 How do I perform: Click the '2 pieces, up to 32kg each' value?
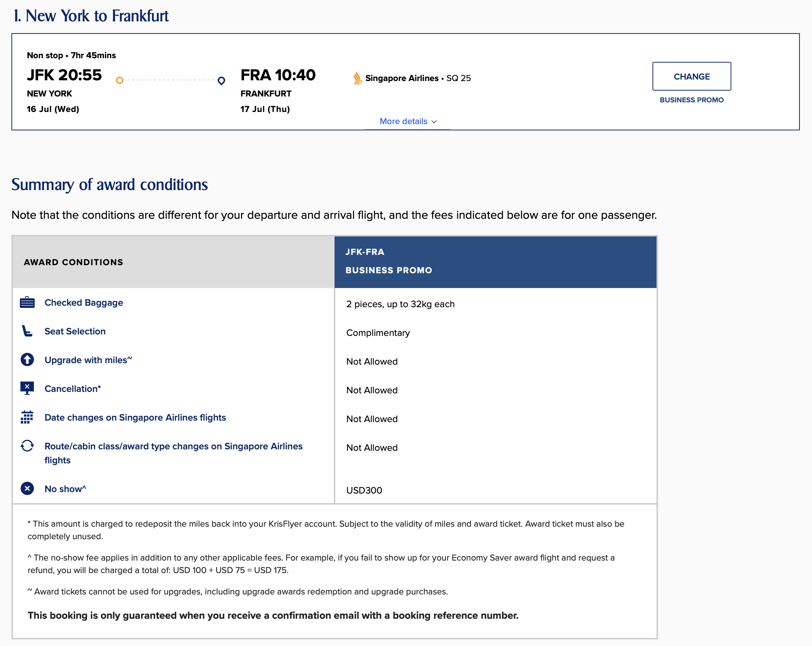point(400,304)
